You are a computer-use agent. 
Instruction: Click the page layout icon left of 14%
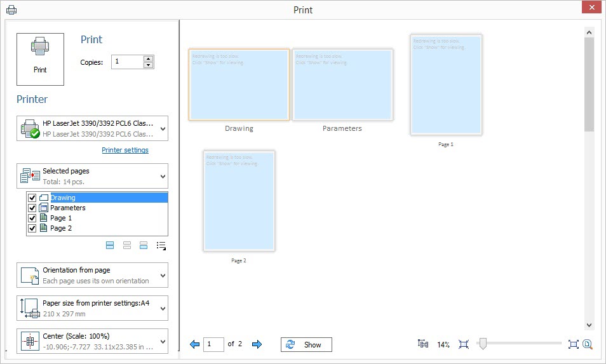[423, 344]
